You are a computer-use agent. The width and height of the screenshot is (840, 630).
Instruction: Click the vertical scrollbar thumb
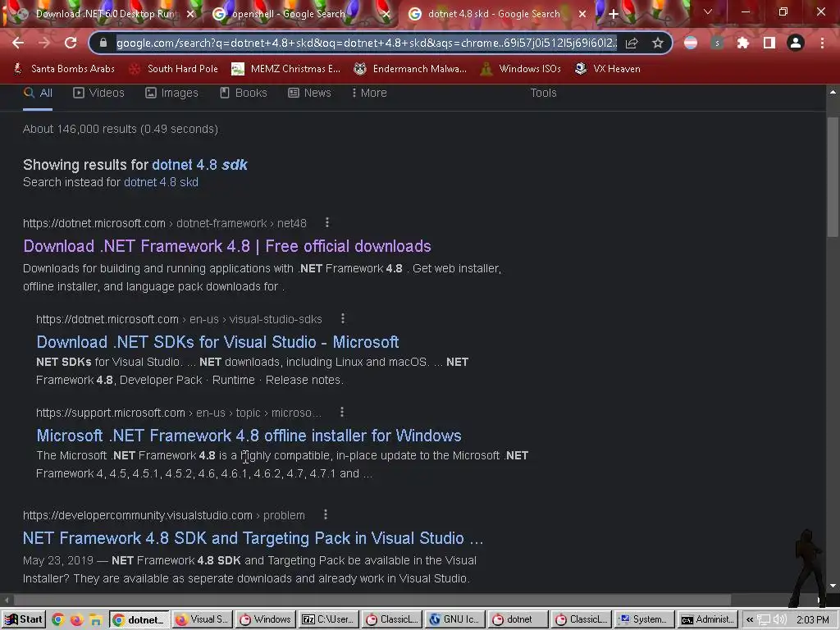pos(833,177)
